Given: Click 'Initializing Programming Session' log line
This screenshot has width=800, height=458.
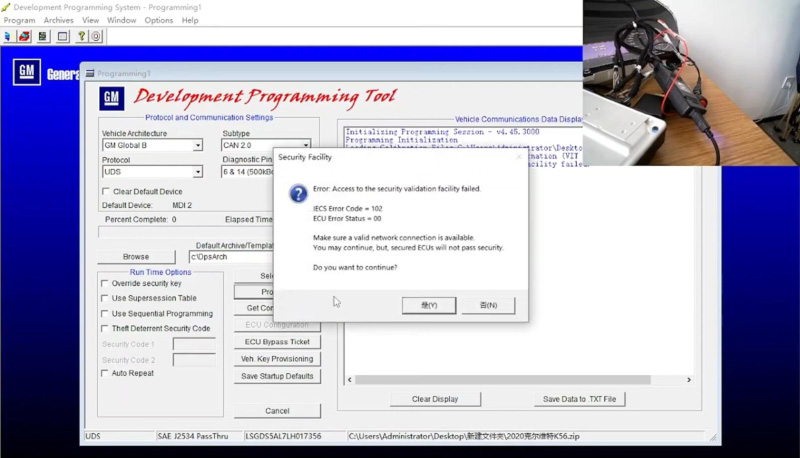Looking at the screenshot, I should click(x=442, y=132).
